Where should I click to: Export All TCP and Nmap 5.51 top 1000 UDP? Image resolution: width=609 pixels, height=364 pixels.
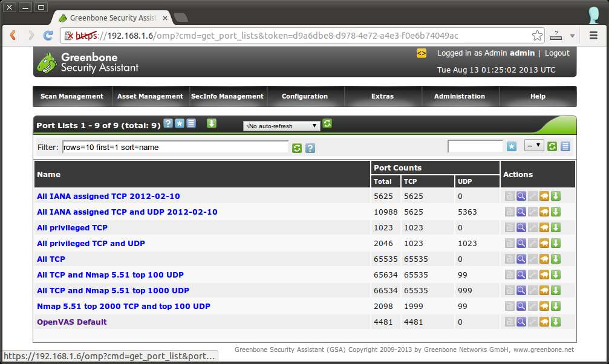click(556, 291)
